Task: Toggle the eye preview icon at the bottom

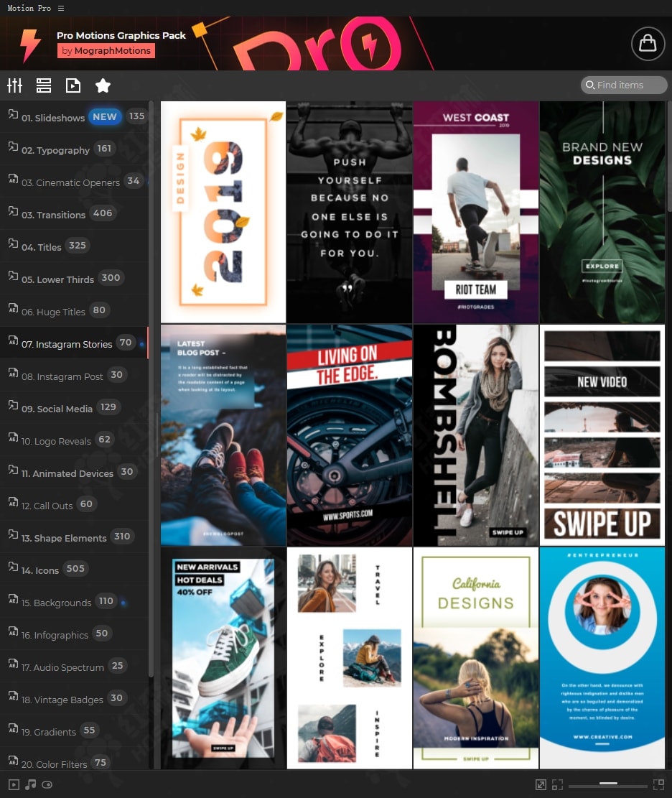Action: click(47, 785)
